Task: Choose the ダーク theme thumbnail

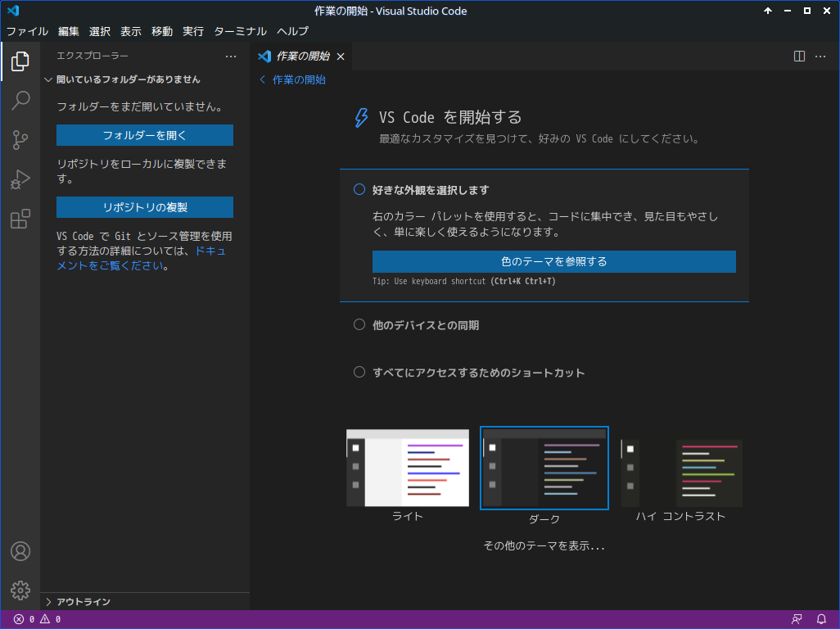Action: tap(544, 468)
